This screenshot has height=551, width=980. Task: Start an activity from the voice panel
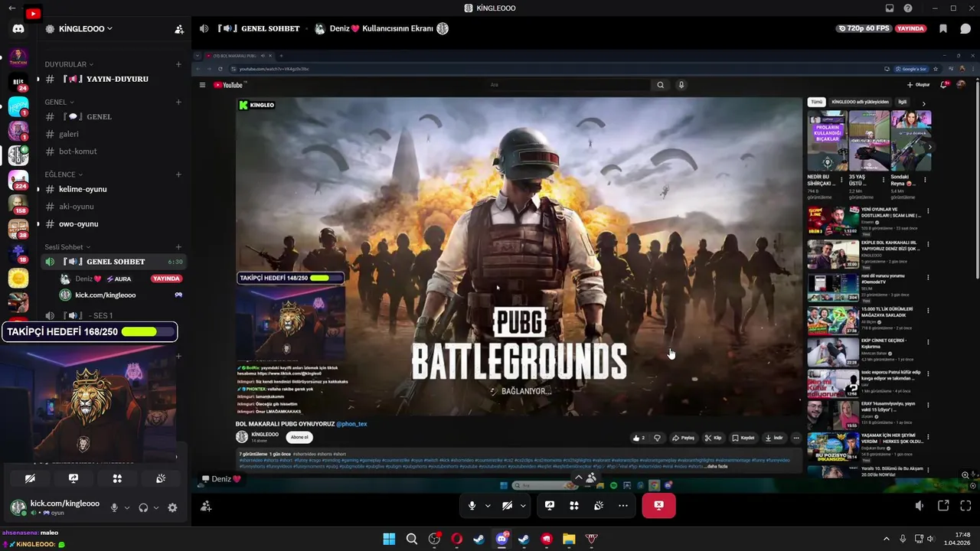coord(117,478)
